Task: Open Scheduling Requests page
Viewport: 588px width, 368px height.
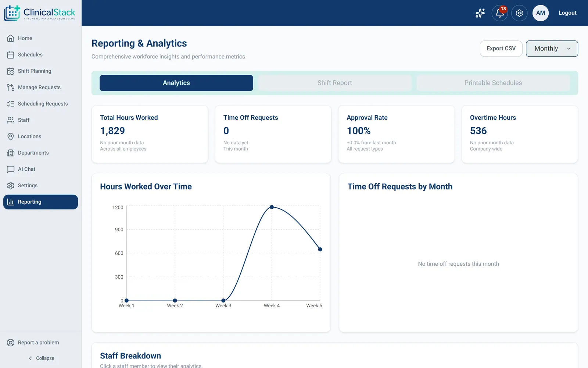Action: point(40,104)
